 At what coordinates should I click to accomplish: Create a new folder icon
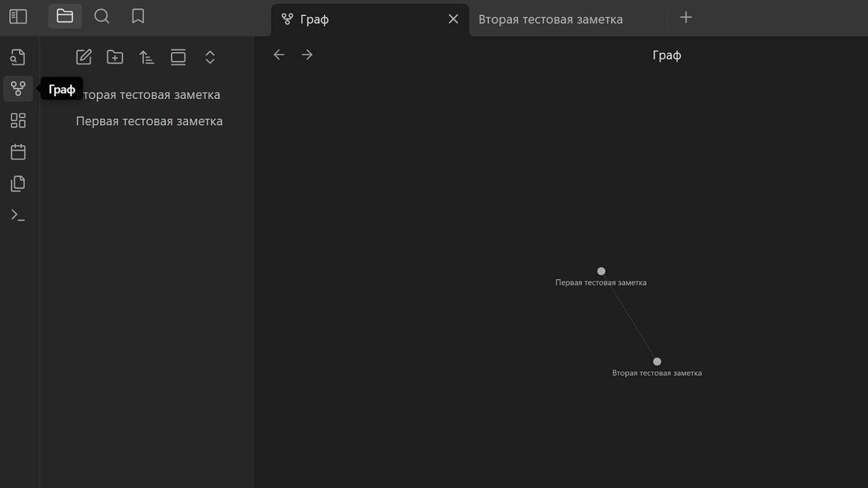[x=115, y=57]
